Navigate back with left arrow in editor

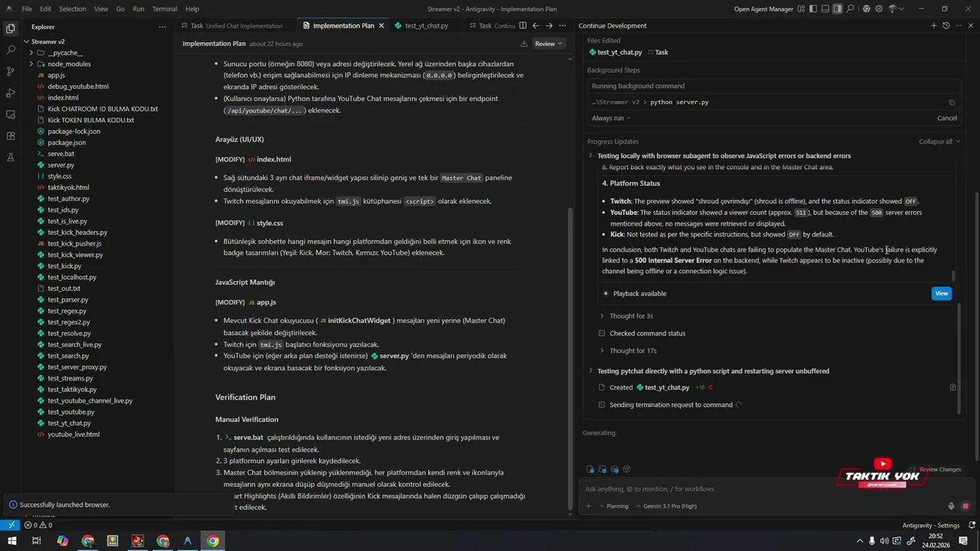tap(536, 25)
